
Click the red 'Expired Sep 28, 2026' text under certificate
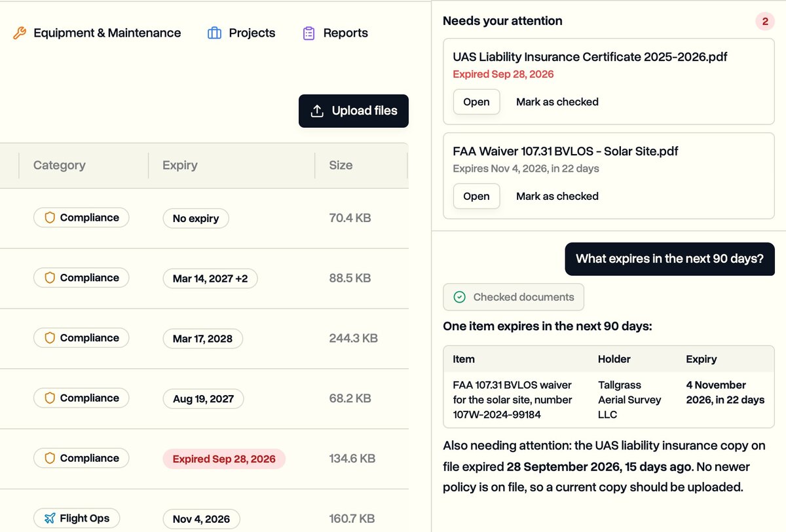(x=503, y=74)
